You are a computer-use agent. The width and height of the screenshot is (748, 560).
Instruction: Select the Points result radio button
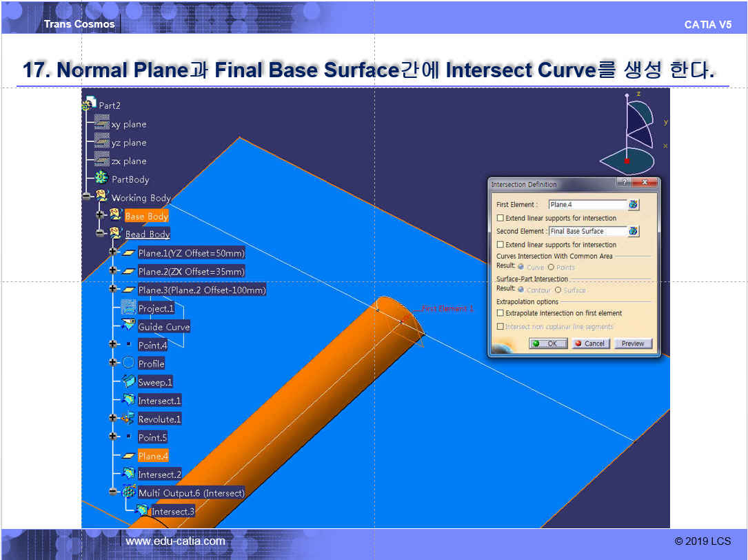(x=551, y=267)
